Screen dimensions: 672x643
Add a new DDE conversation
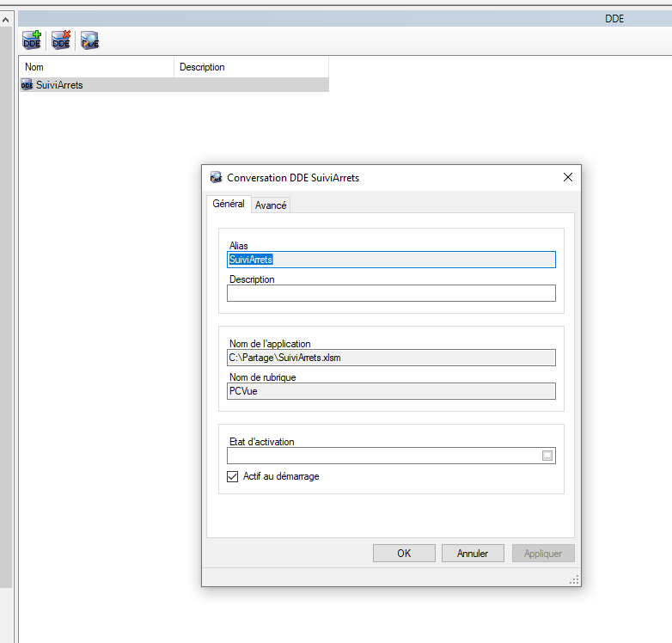32,40
